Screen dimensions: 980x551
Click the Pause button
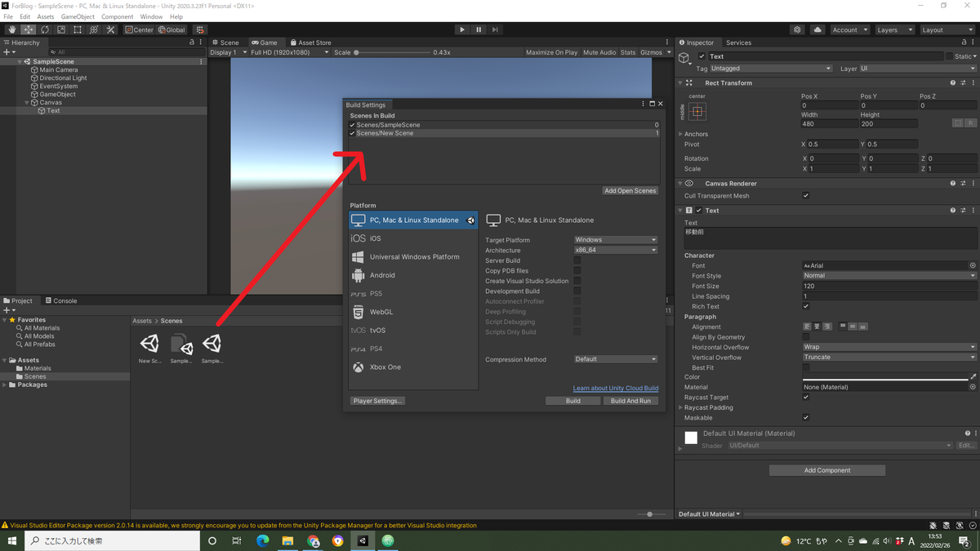(479, 29)
